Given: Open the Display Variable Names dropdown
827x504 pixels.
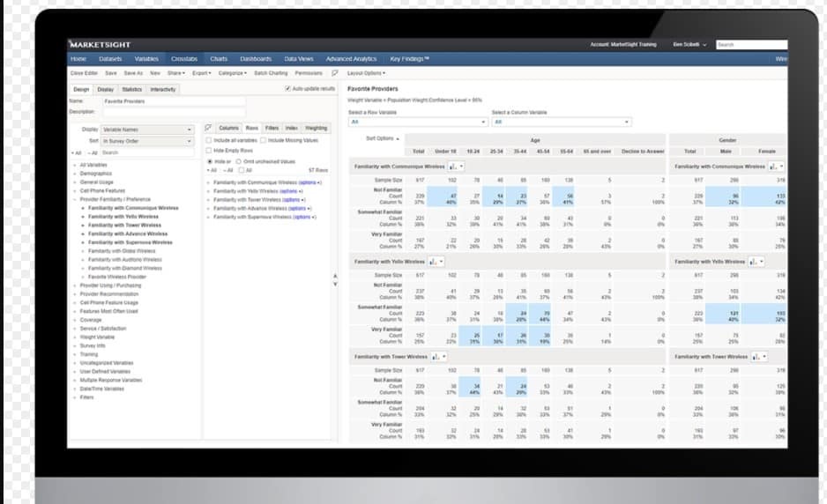Looking at the screenshot, I should 146,130.
